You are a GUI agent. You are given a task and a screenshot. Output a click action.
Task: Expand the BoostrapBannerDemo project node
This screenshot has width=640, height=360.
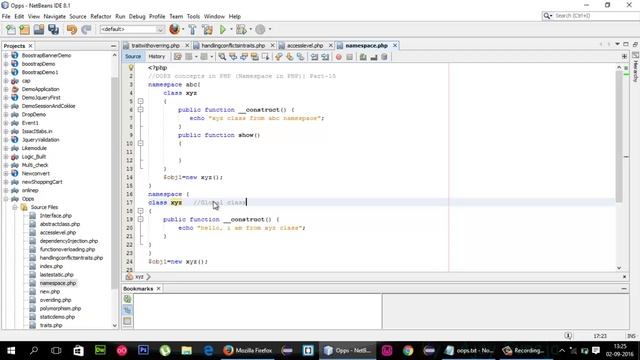click(x=6, y=56)
